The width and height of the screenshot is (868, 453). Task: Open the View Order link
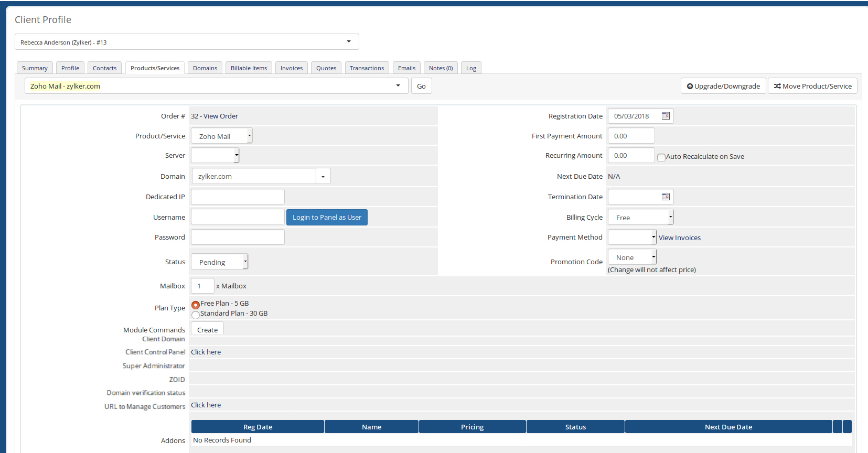coord(221,116)
